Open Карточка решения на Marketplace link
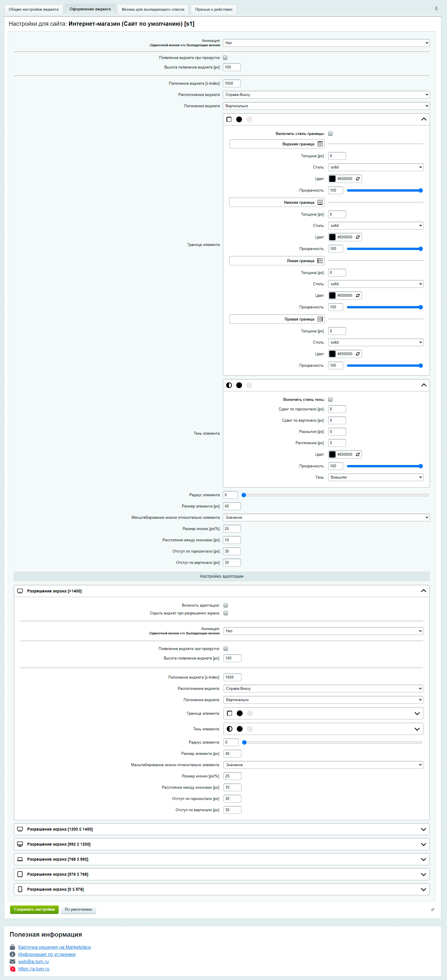Screen dimensions: 447x980 pos(54,947)
